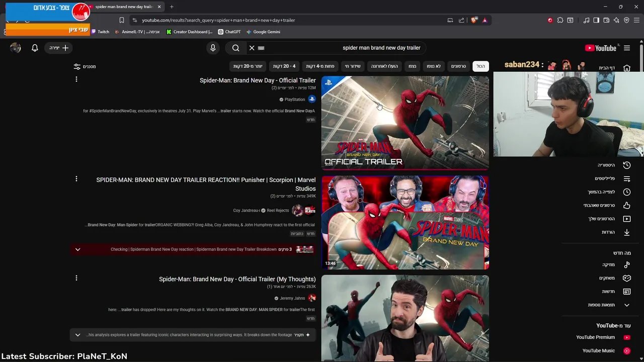Go to YouTube home via the logo
Screen dimensions: 644x362
[601, 48]
